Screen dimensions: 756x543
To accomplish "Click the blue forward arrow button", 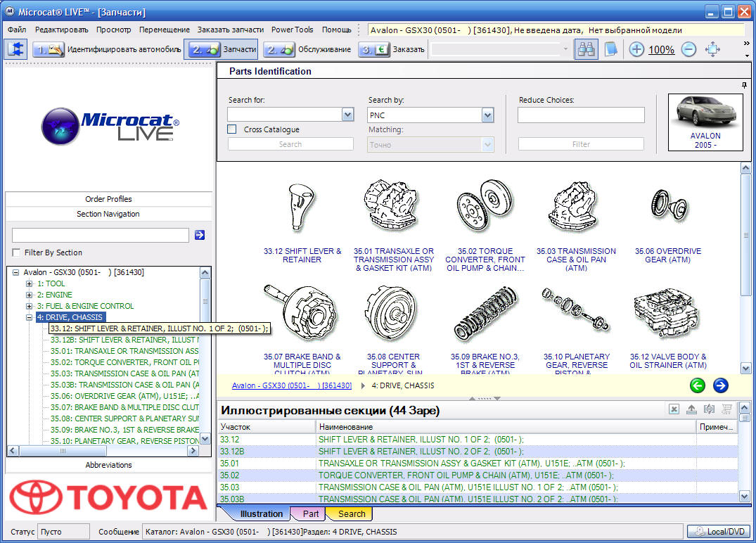I will coord(720,385).
